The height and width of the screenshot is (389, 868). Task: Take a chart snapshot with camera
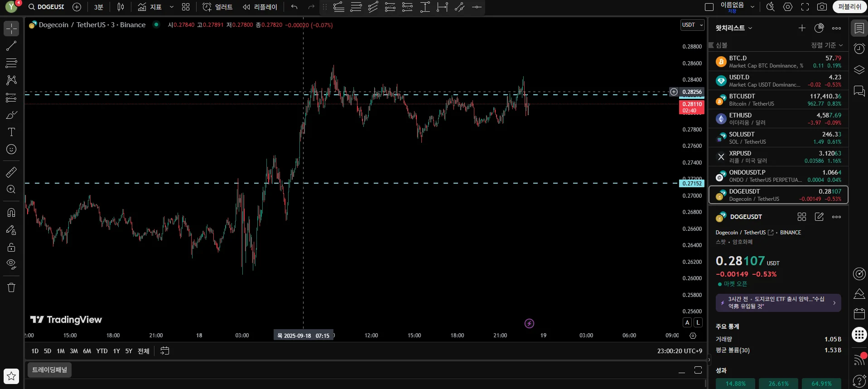[x=822, y=7]
